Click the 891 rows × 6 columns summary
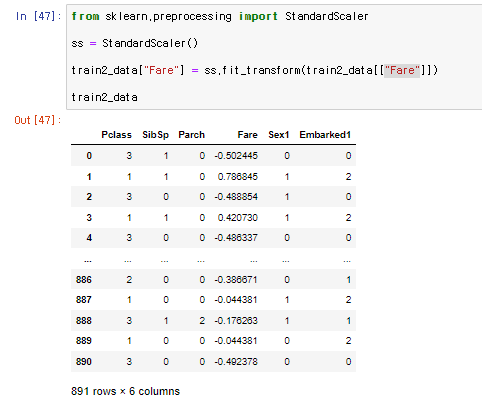This screenshot has width=482, height=404. [125, 391]
